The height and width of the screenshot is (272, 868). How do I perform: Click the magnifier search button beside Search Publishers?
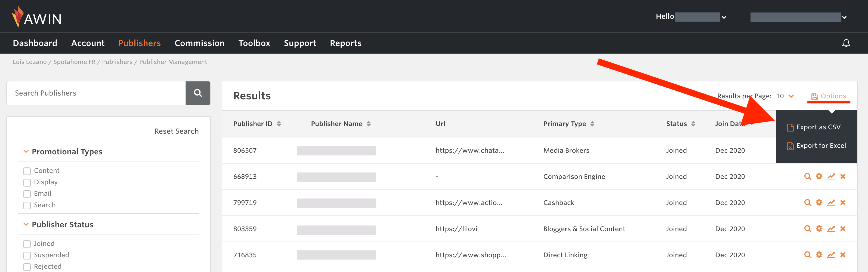point(198,93)
